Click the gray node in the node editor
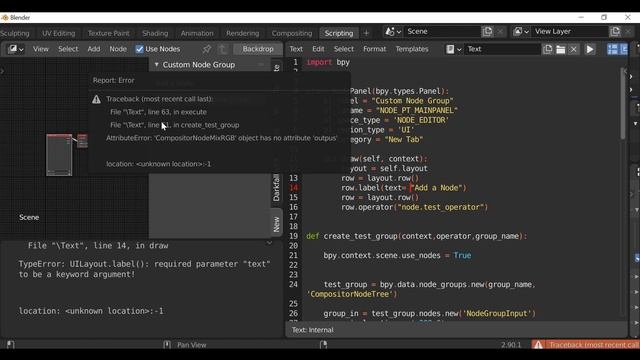Screen dimensions: 640x360 (59, 155)
